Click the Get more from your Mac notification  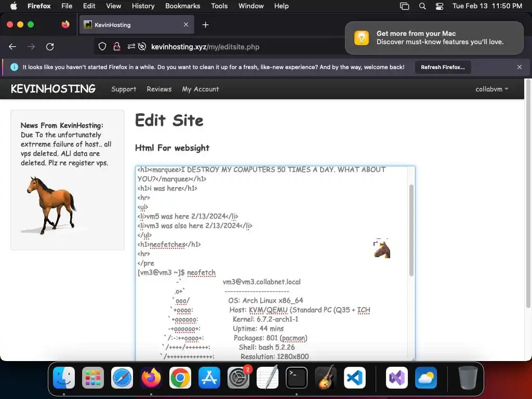[x=434, y=37]
